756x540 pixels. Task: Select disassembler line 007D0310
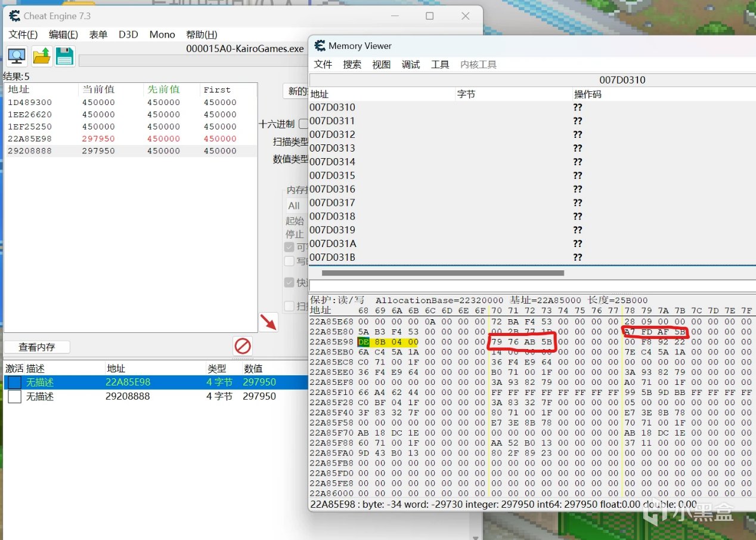tap(532, 107)
